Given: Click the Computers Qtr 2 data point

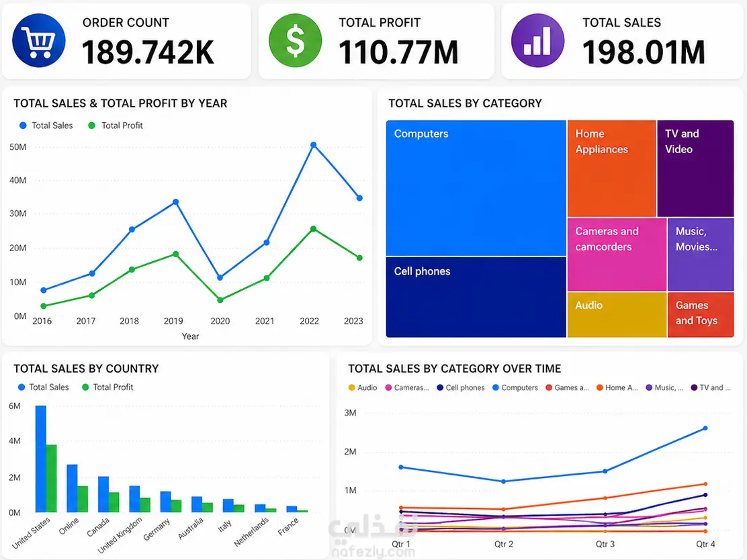Looking at the screenshot, I should (504, 481).
